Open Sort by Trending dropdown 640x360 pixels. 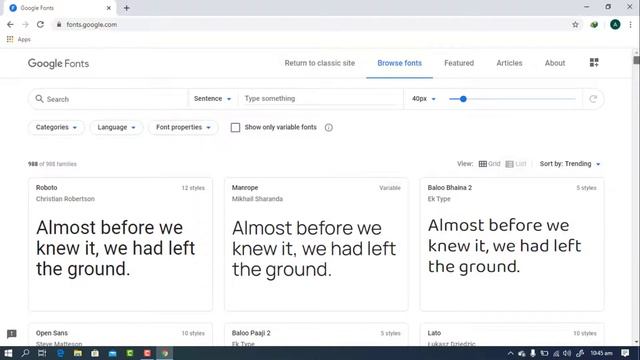570,164
